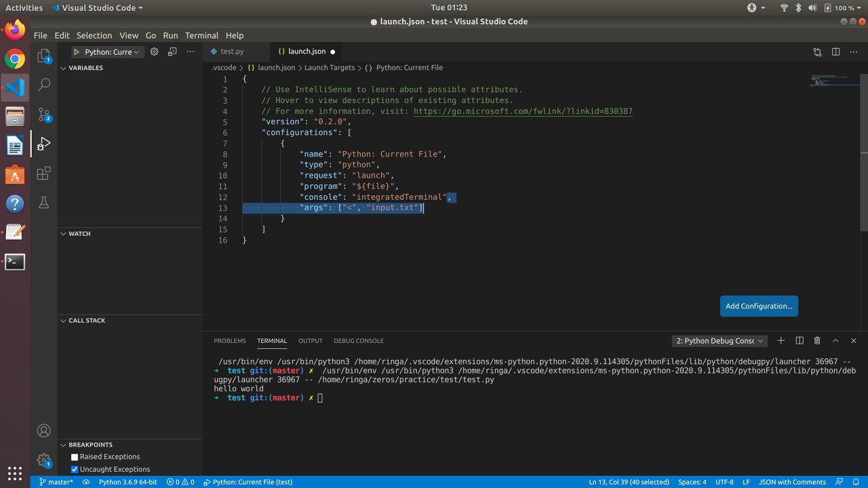The width and height of the screenshot is (868, 488).
Task: Open the Visual Studio Code app menu in top bar
Action: pyautogui.click(x=96, y=7)
